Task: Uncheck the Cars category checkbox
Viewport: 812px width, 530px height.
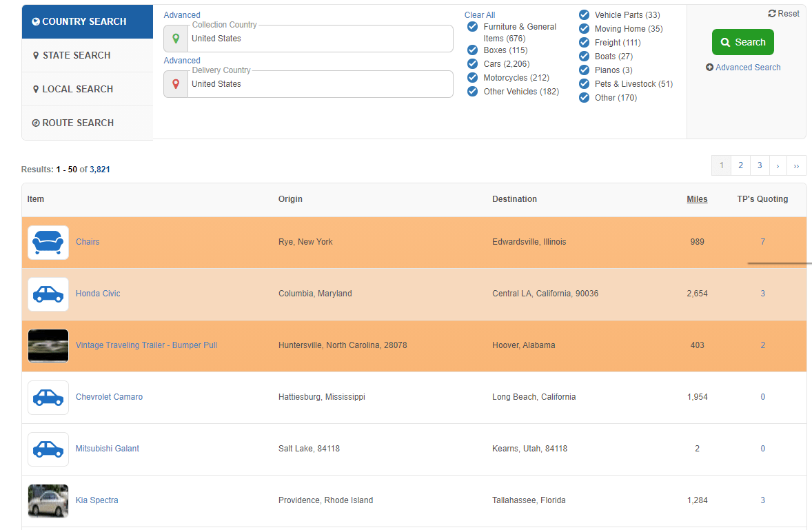Action: 472,64
